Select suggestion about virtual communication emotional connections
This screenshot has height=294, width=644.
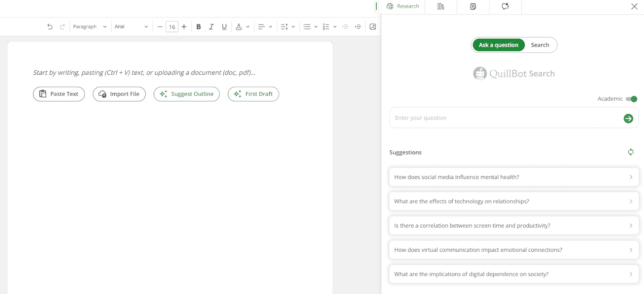(x=514, y=250)
